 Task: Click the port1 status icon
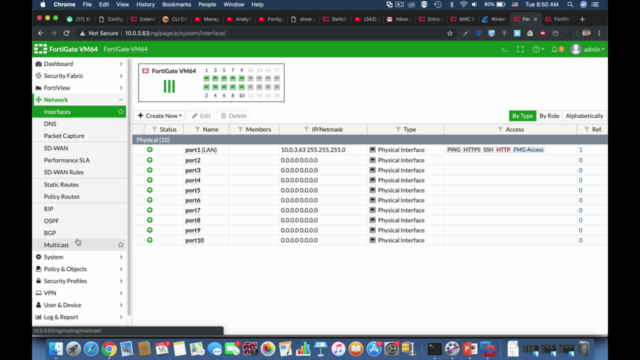(x=150, y=150)
